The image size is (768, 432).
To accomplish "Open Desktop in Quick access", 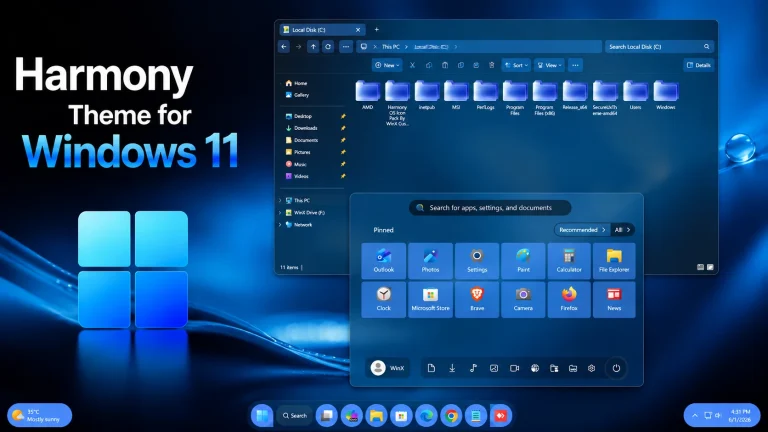I will click(298, 116).
